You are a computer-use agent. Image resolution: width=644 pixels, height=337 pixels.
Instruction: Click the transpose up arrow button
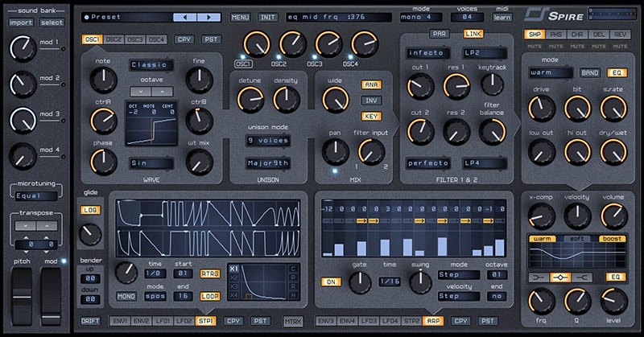tap(47, 226)
